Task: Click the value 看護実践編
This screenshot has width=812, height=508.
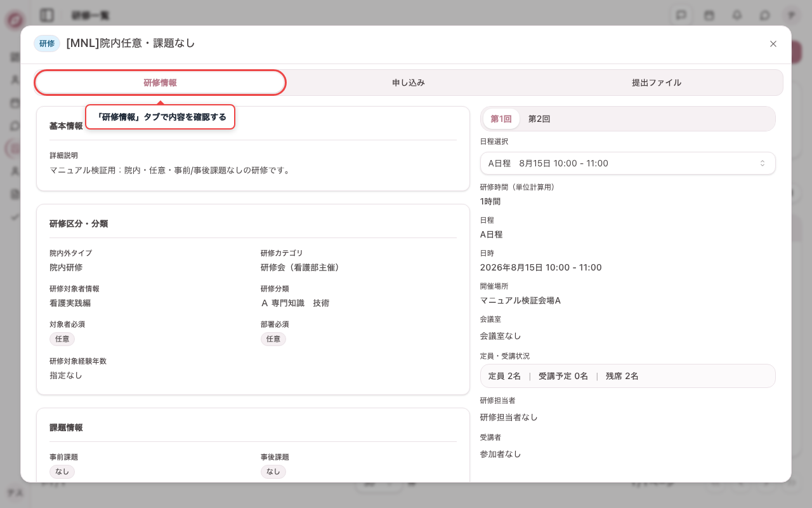Action: (70, 303)
